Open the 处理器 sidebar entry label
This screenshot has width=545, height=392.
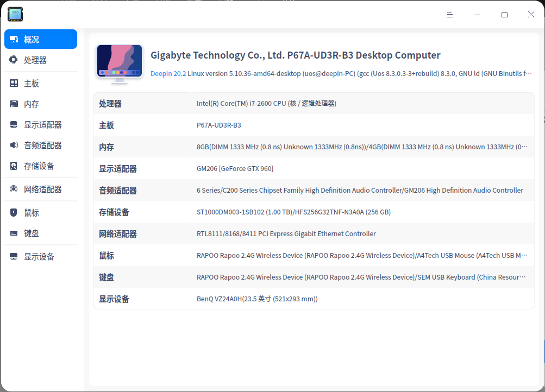click(x=35, y=60)
